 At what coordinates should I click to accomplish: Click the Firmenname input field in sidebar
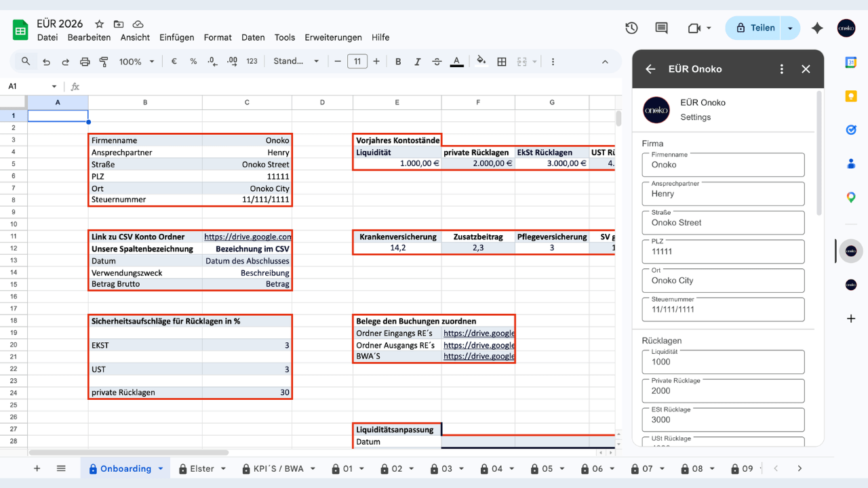pyautogui.click(x=723, y=165)
